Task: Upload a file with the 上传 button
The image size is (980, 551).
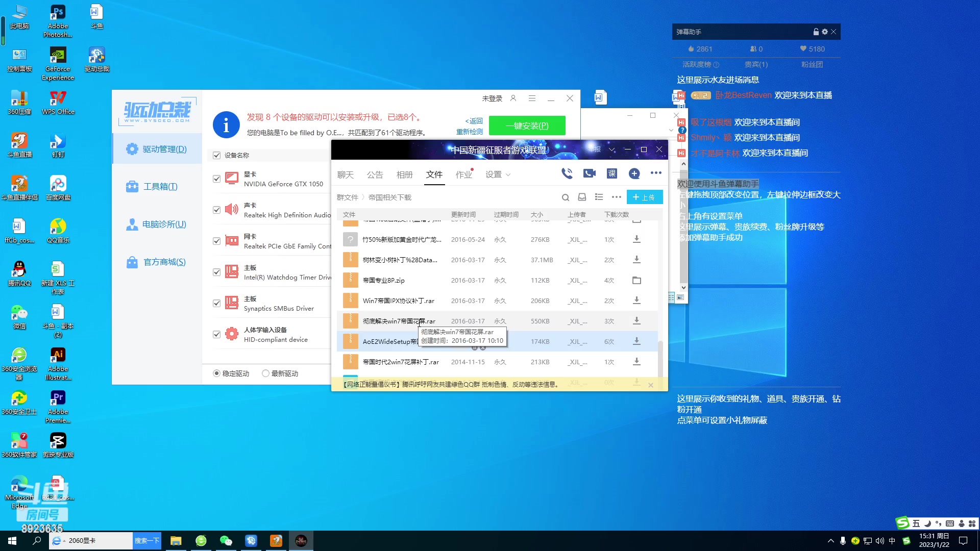Action: click(x=644, y=197)
